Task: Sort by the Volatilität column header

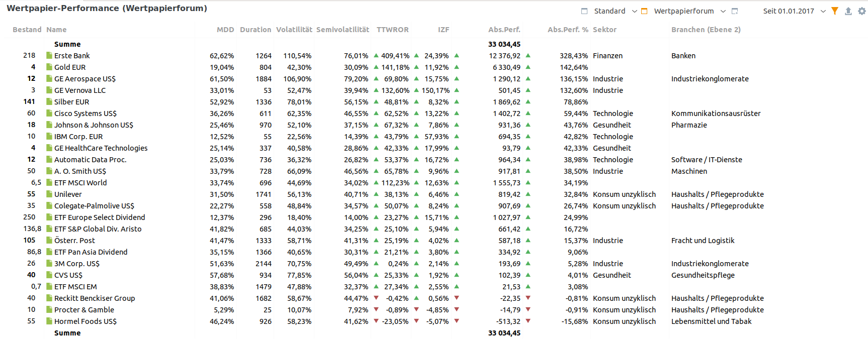Action: 294,30
